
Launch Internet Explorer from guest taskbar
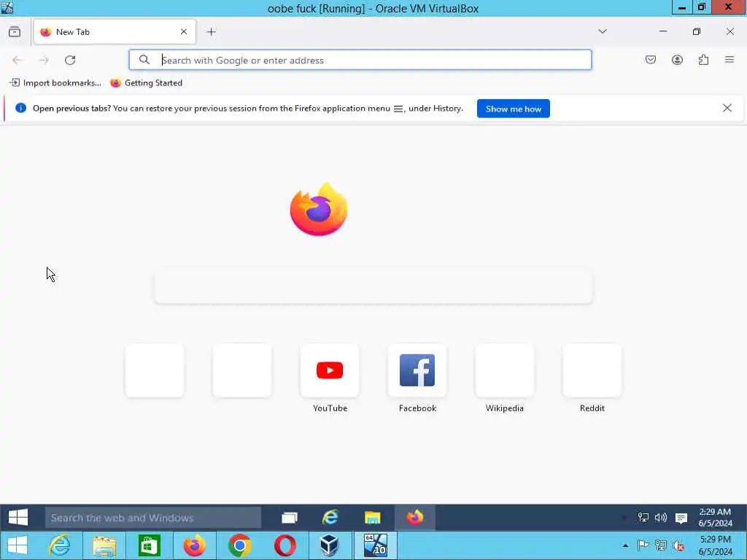[330, 518]
